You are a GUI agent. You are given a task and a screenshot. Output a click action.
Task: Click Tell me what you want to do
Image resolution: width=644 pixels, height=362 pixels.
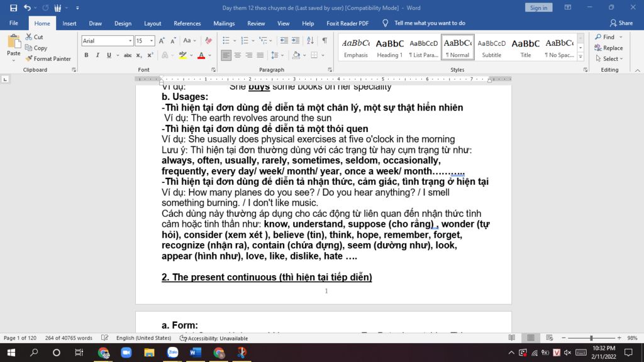(x=430, y=23)
